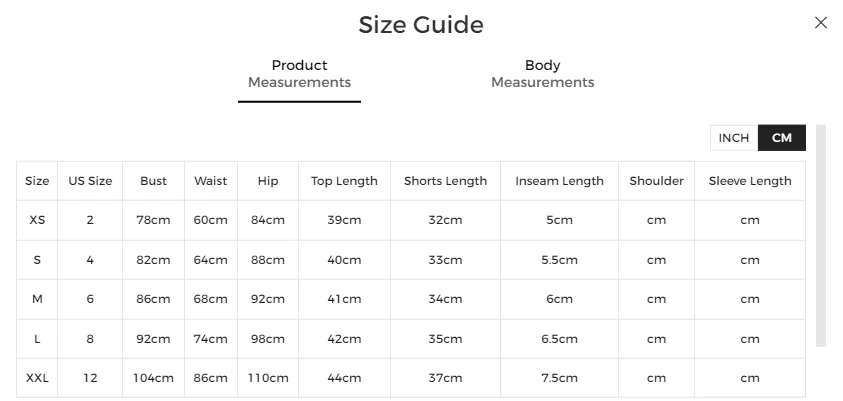843x401 pixels.
Task: Click the Size Guide heading
Action: pyautogui.click(x=421, y=25)
